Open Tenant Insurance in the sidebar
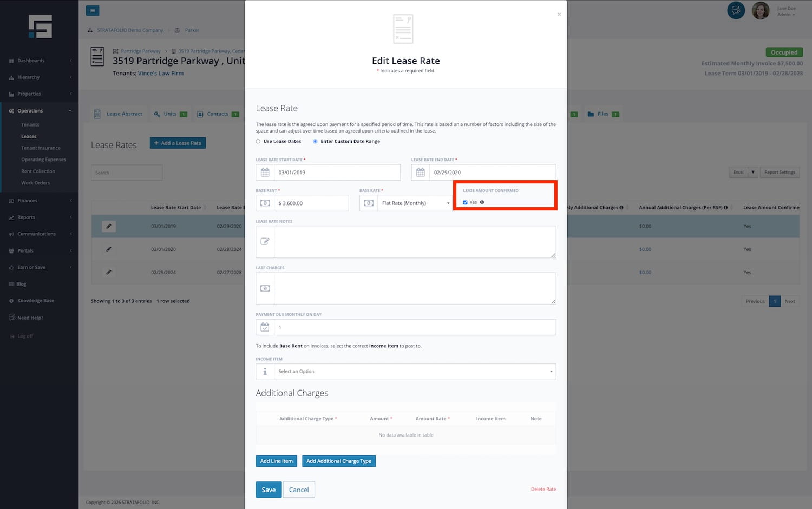Screen dimensions: 812x509 click(41, 148)
